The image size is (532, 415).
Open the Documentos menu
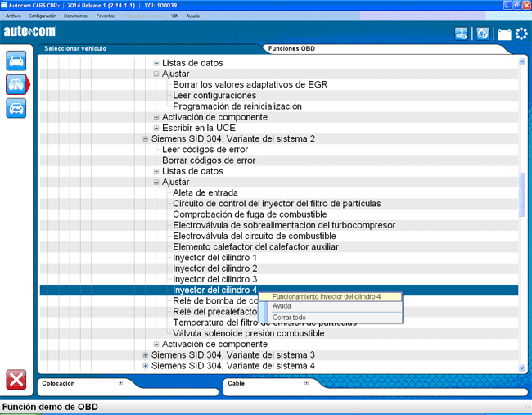click(x=76, y=16)
